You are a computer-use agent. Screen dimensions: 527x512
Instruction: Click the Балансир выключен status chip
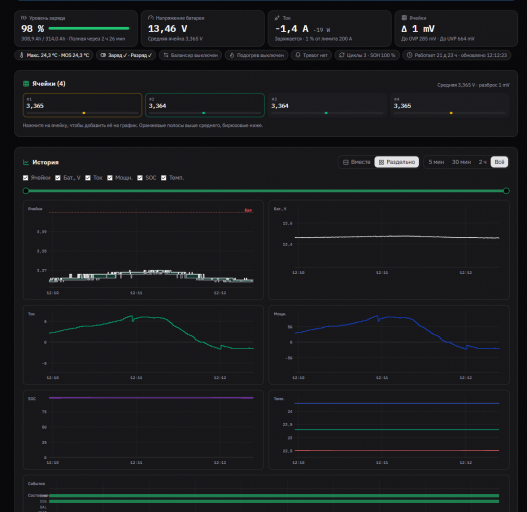190,55
